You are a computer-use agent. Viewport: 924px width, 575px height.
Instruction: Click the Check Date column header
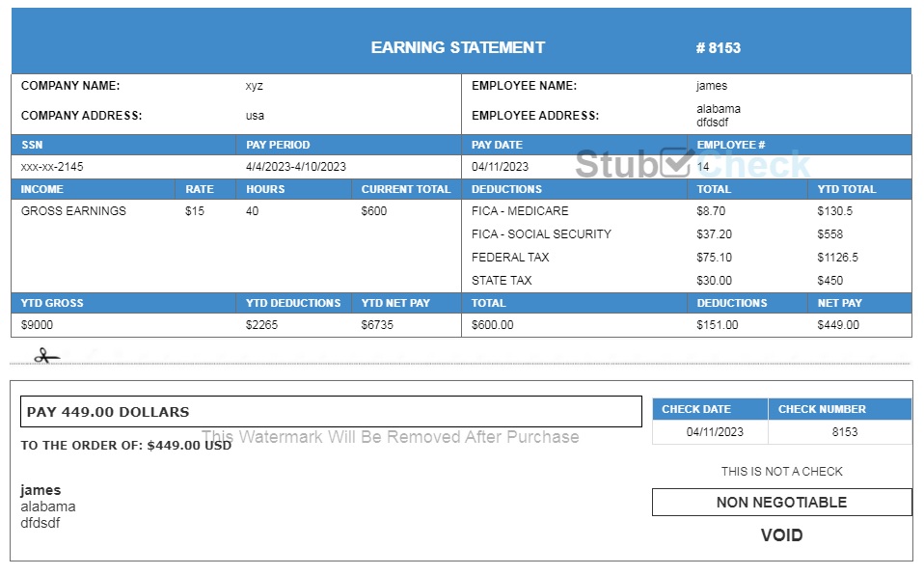(x=695, y=409)
